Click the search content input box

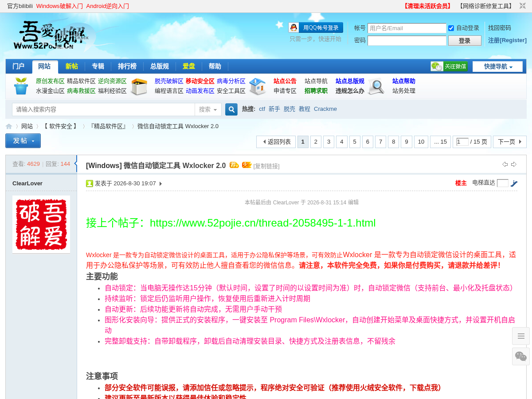[103, 110]
